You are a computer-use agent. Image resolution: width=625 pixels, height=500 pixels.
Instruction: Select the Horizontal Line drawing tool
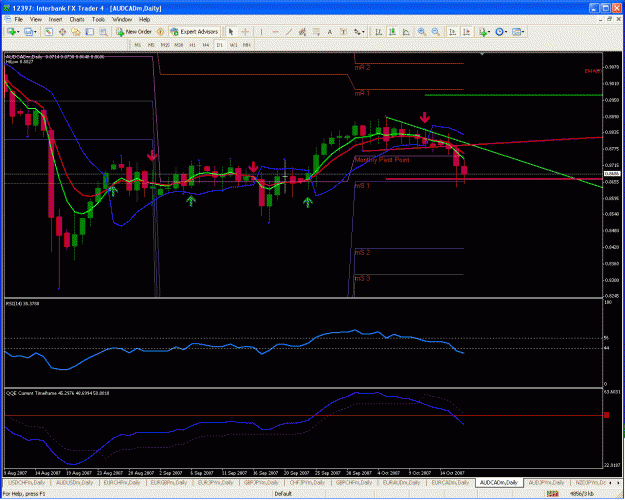click(275, 32)
